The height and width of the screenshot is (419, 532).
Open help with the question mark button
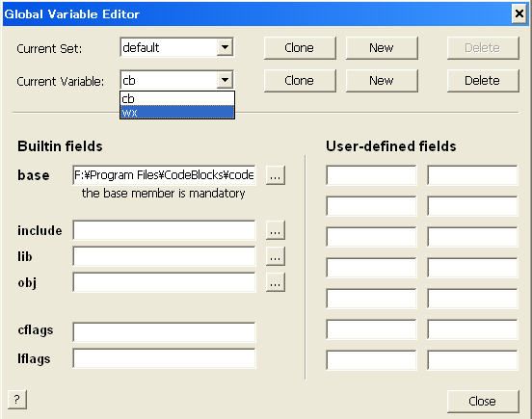coord(17,400)
